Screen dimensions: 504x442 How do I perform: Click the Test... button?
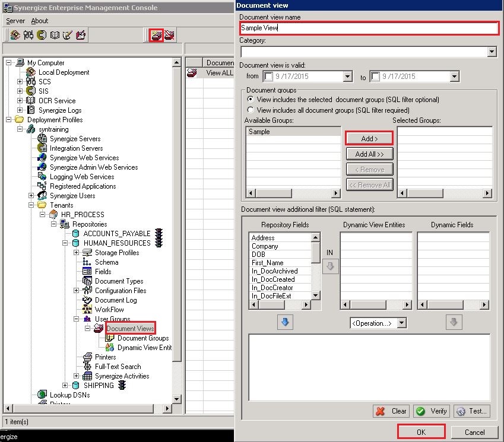472,411
